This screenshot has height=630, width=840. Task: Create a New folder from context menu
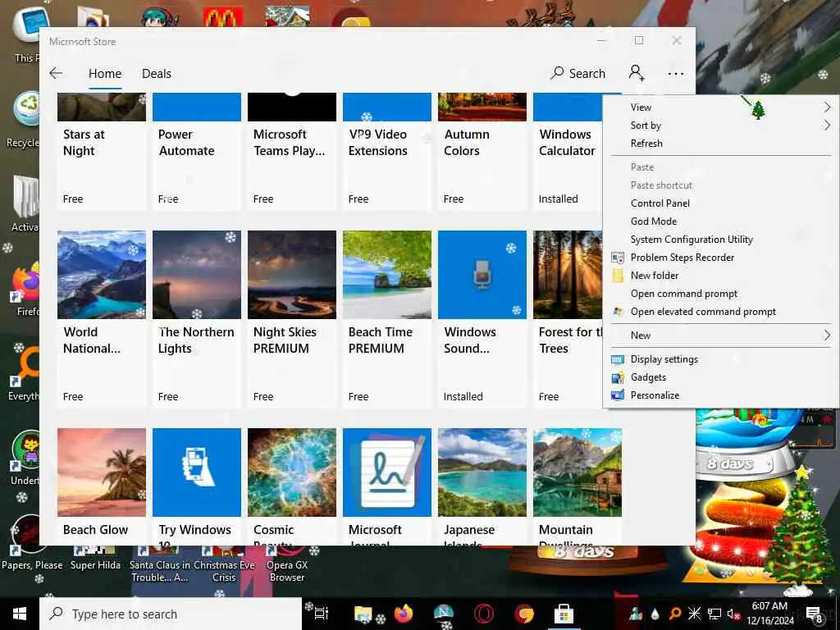point(721,276)
